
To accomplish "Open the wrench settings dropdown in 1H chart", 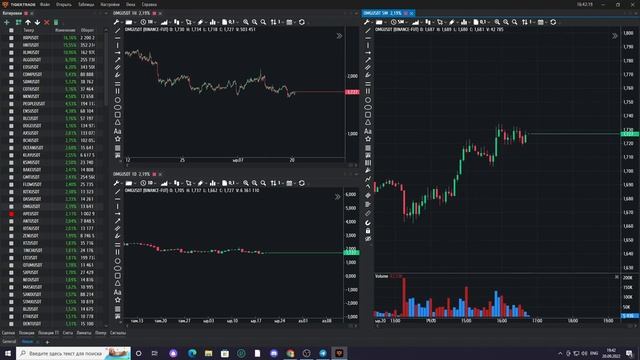I will [118, 22].
